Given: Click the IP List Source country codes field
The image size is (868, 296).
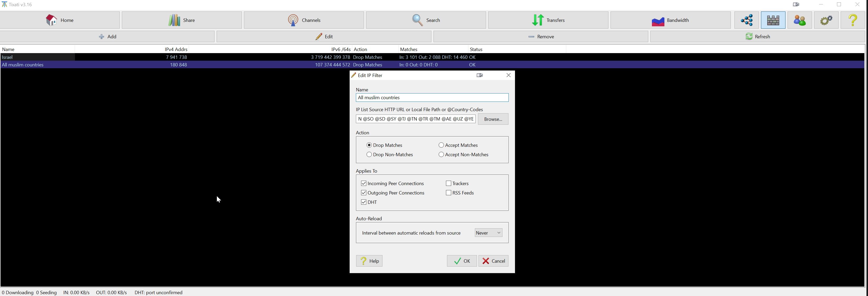Looking at the screenshot, I should click(x=416, y=119).
